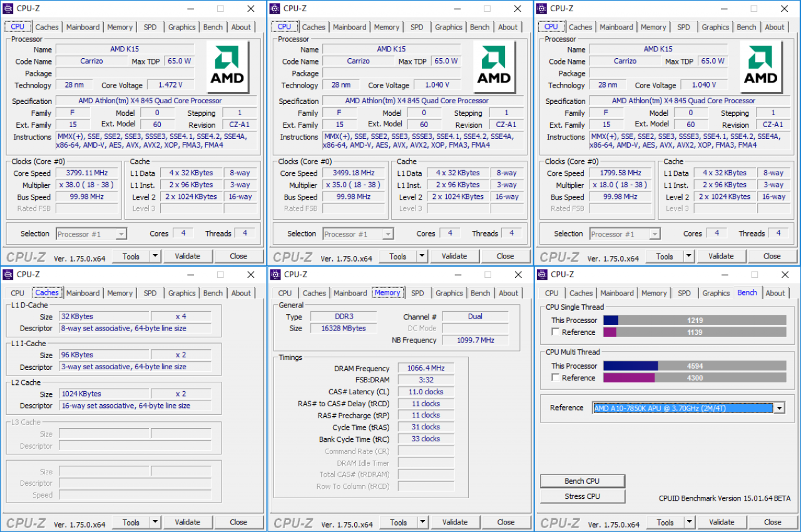Click Core Speed field showing 3799.11 MHz
The height and width of the screenshot is (532, 801).
pos(87,173)
